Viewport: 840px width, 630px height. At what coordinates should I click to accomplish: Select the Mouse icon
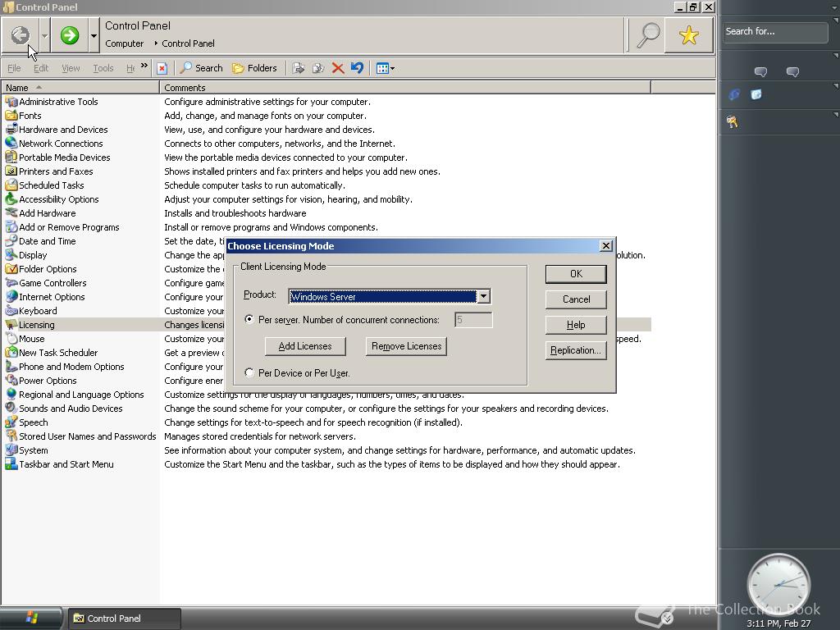pyautogui.click(x=11, y=338)
